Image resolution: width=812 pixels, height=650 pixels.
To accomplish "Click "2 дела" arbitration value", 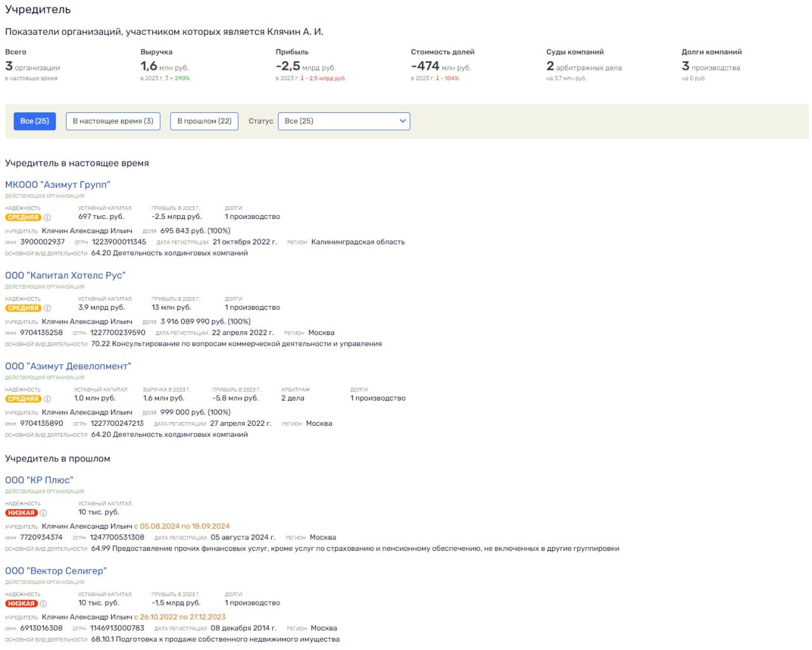I will (x=292, y=398).
